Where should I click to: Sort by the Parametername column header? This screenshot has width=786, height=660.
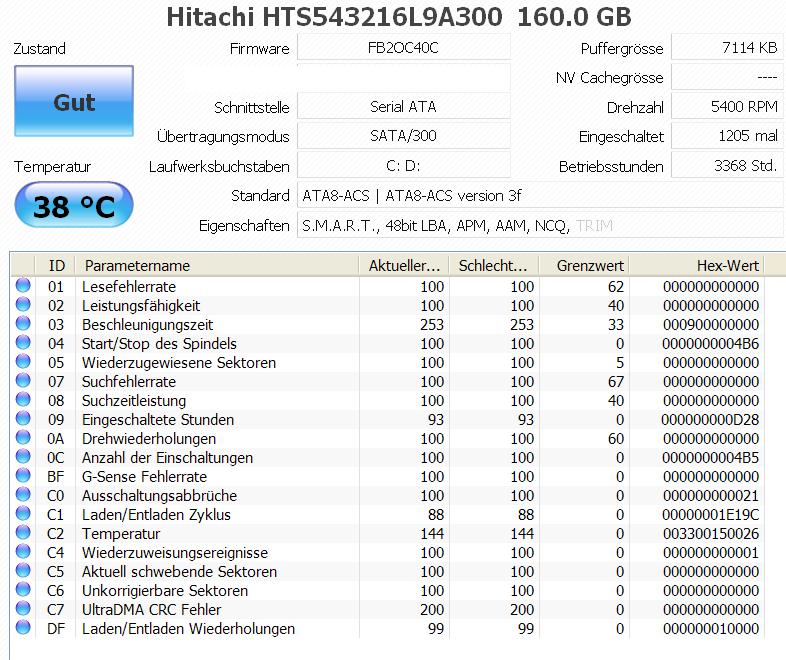[217, 266]
